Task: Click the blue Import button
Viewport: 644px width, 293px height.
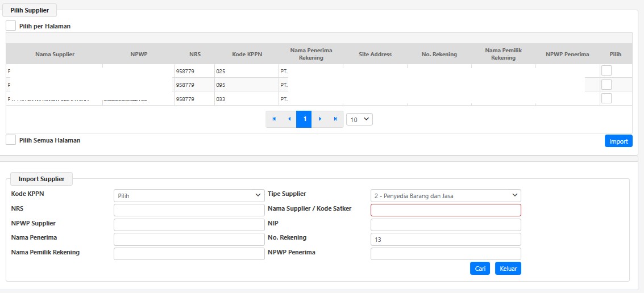Action: (618, 141)
